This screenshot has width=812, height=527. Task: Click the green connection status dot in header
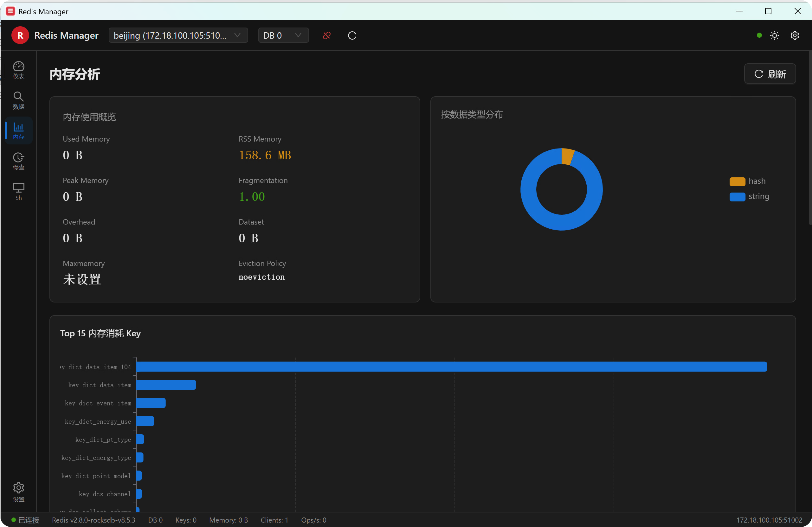coord(759,35)
